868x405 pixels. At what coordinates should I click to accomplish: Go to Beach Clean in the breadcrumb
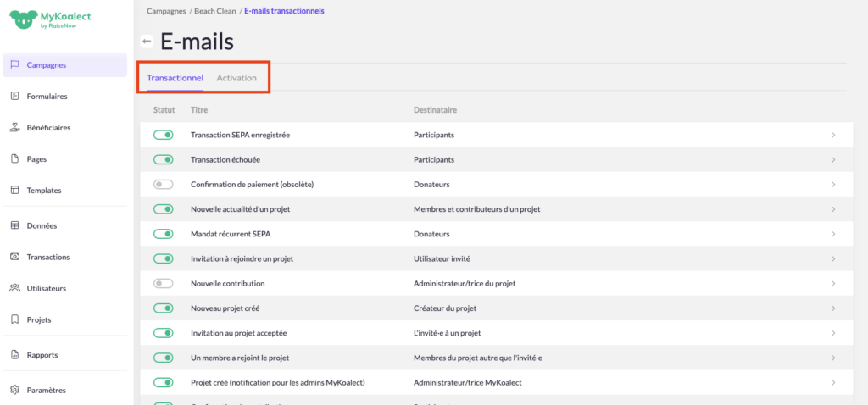pyautogui.click(x=214, y=11)
